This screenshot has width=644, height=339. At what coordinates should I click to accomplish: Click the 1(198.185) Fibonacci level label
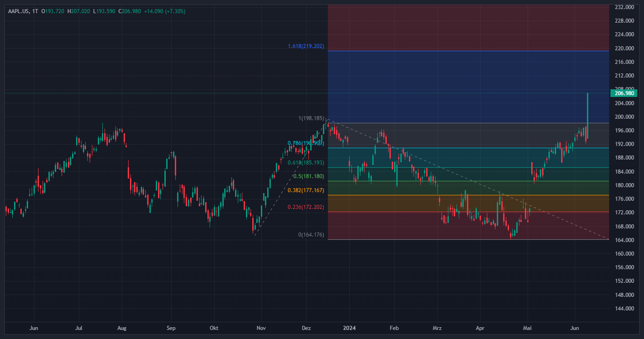pos(311,118)
